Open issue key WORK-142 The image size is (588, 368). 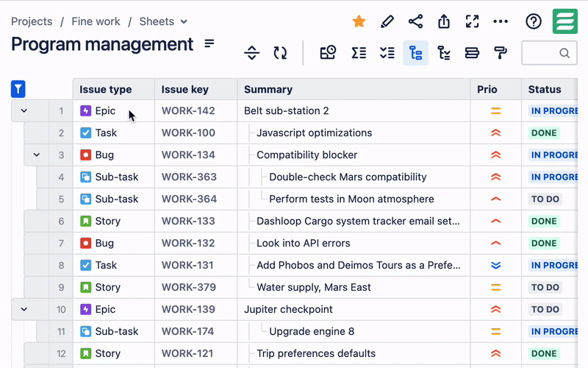188,111
